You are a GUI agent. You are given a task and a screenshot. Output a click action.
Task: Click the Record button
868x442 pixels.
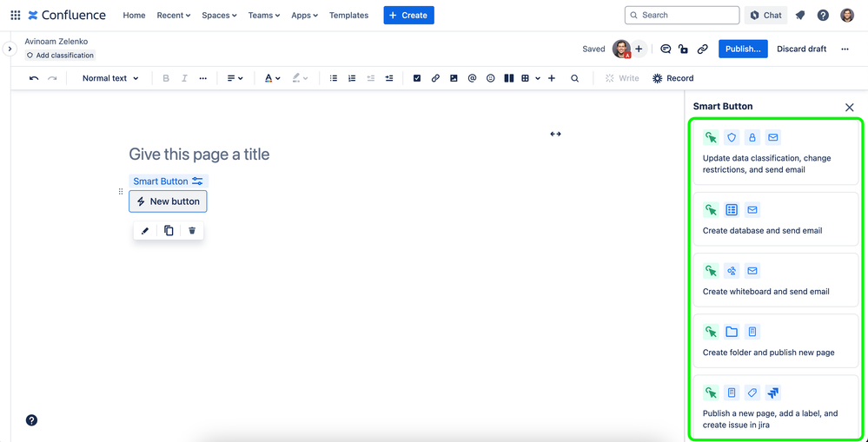point(673,78)
